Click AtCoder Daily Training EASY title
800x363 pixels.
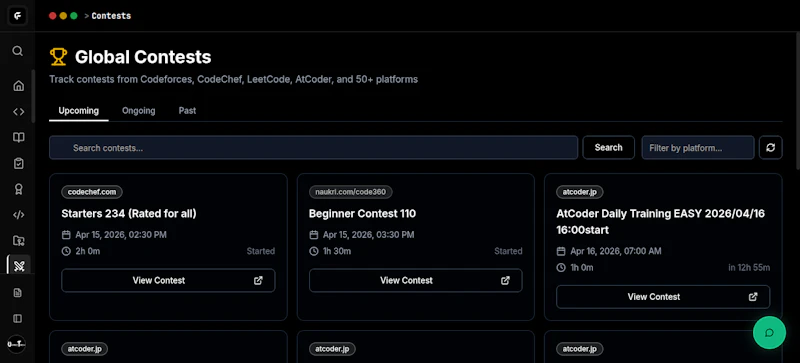[661, 222]
